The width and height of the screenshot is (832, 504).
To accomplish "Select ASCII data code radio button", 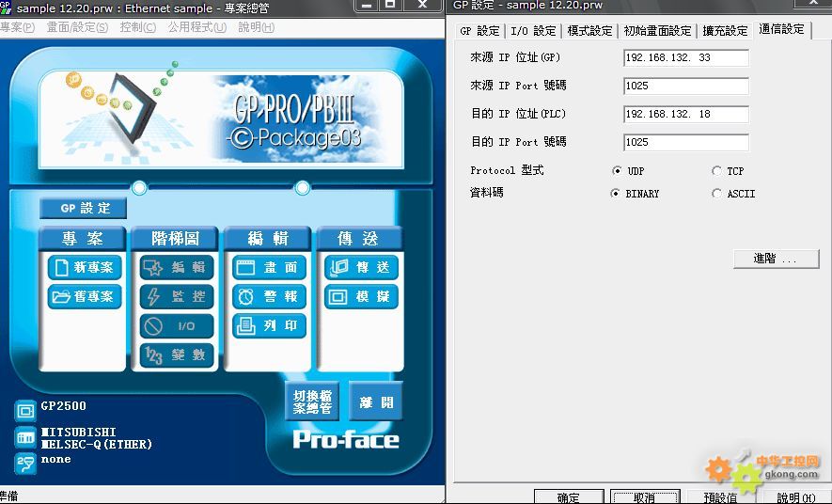I will tap(717, 193).
